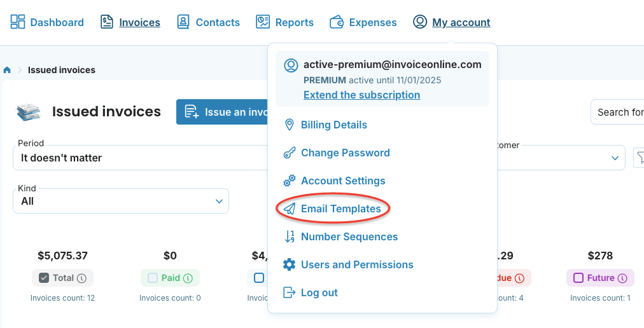Click the Change Password key icon
Screen dimensions: 644x328
[290, 153]
